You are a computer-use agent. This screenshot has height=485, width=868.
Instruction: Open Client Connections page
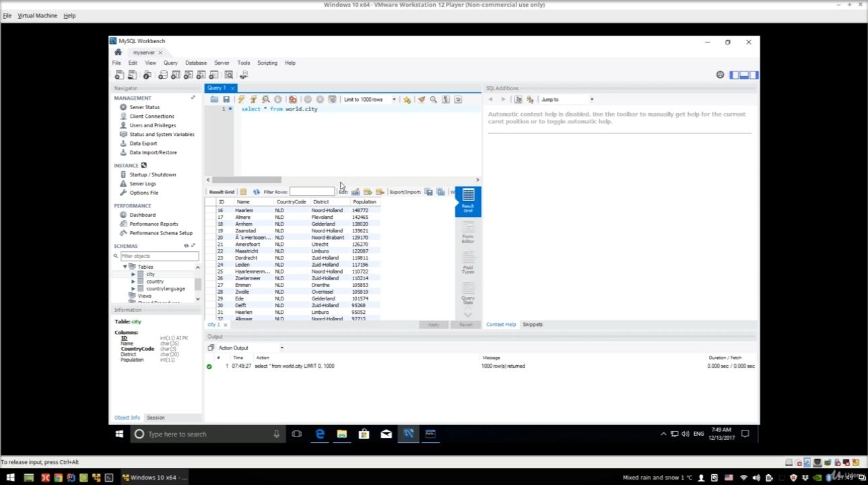pyautogui.click(x=152, y=117)
